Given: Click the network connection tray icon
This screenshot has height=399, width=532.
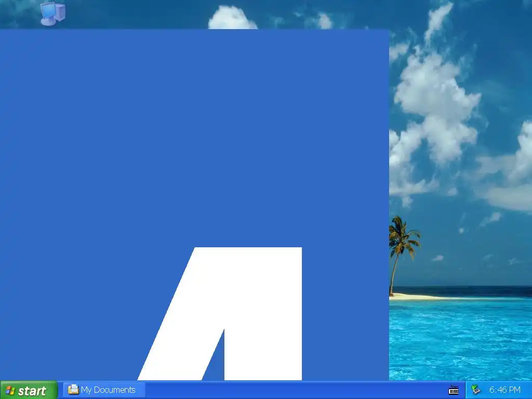Looking at the screenshot, I should click(476, 390).
